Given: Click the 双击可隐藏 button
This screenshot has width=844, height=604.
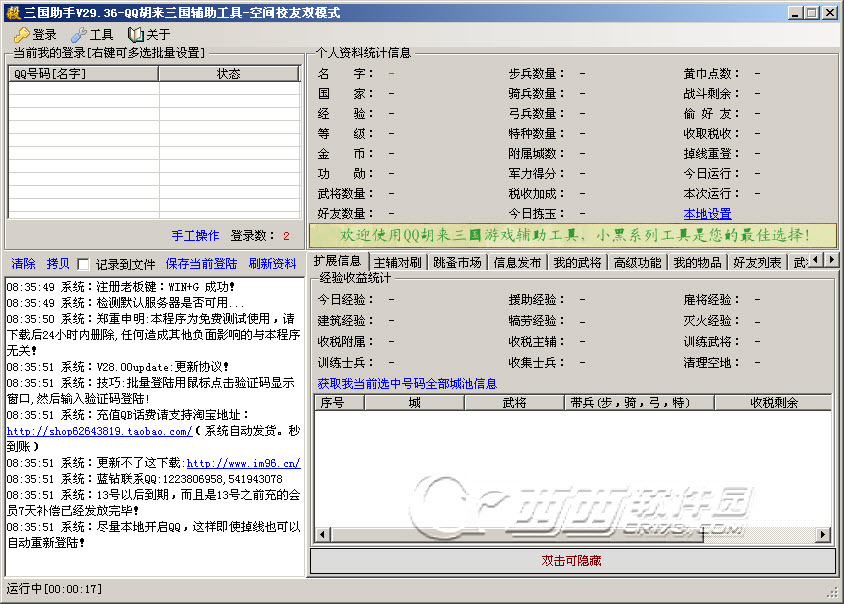Looking at the screenshot, I should click(572, 561).
